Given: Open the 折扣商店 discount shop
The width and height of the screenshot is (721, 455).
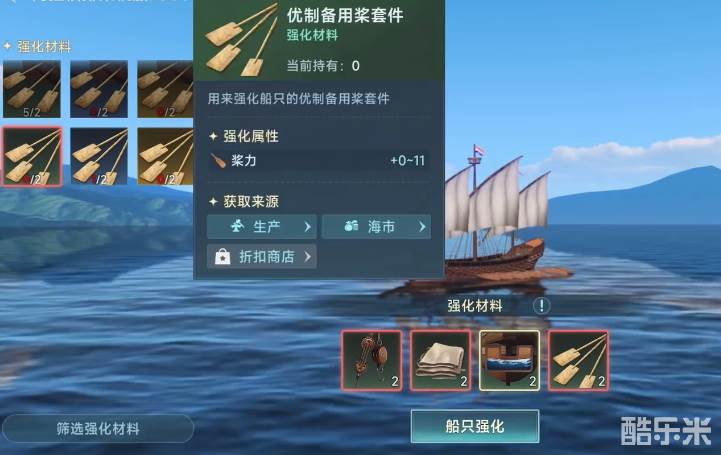Looking at the screenshot, I should click(262, 256).
